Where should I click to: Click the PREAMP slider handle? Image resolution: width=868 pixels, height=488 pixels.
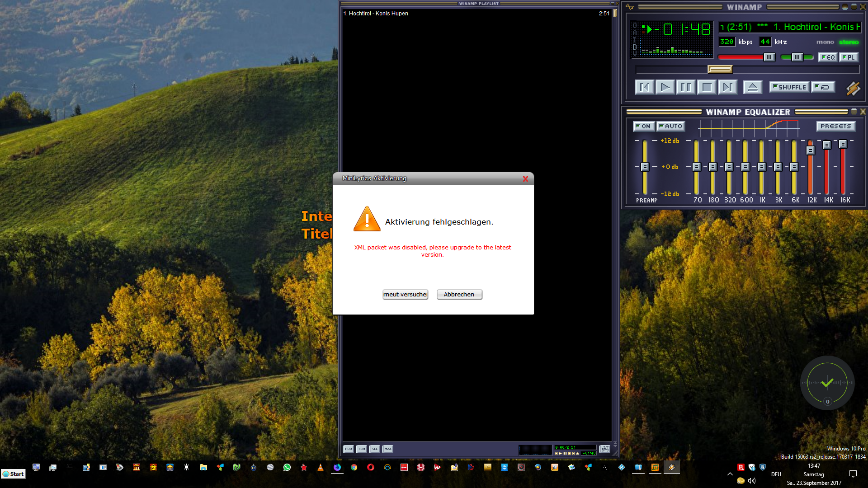click(x=645, y=167)
